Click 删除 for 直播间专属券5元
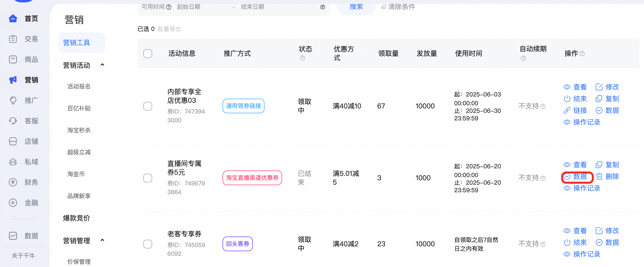Viewport: 644px width, 267px height. click(607, 177)
